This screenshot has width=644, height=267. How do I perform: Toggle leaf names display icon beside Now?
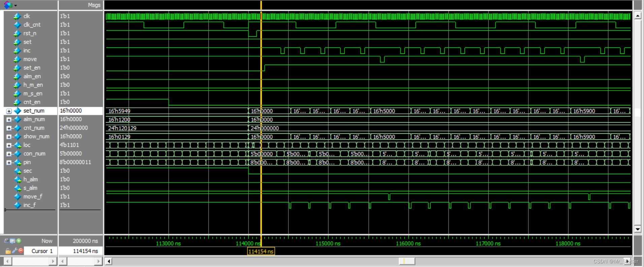click(7, 241)
